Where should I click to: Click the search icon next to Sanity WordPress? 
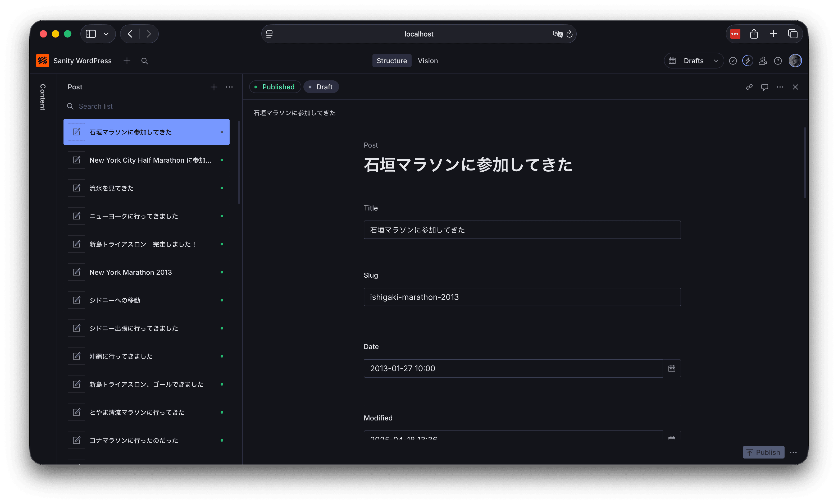pos(144,61)
